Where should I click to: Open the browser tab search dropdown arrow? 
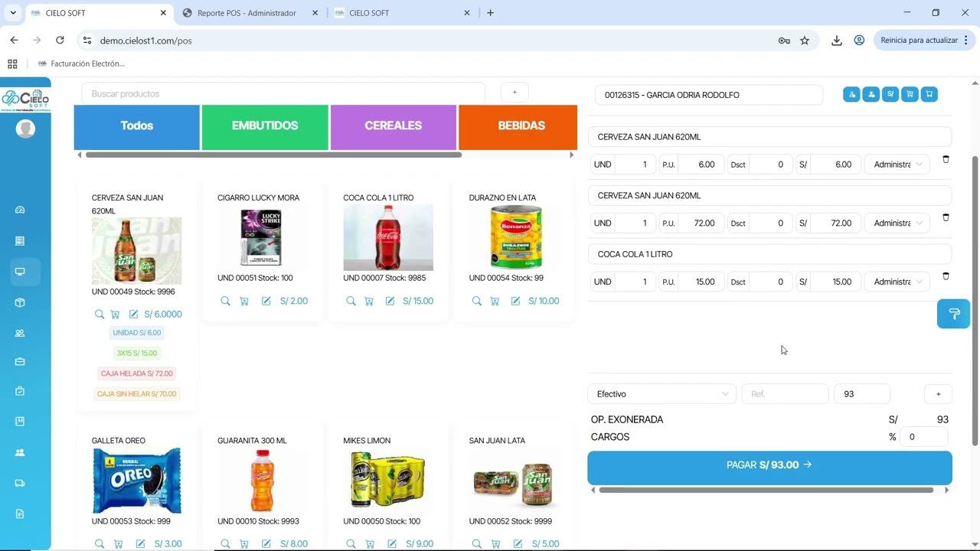(x=12, y=13)
